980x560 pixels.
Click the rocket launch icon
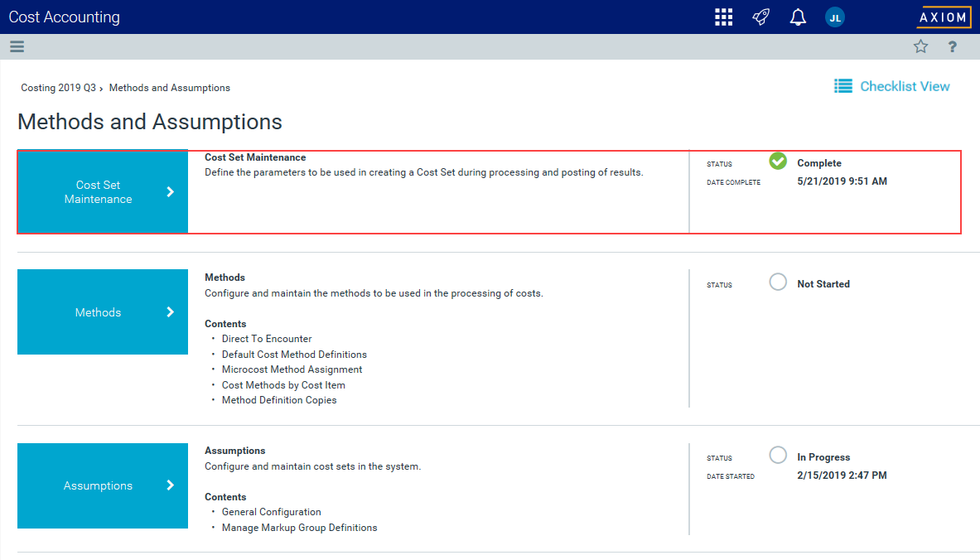[x=760, y=17]
